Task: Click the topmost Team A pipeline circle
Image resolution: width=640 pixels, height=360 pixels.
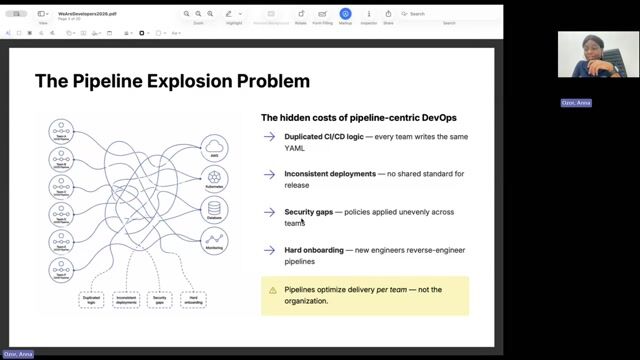Action: pos(61,131)
